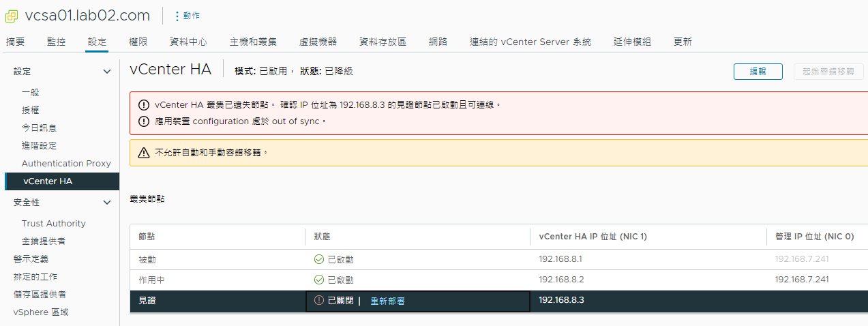Click the 叢集節點 section heading
This screenshot has height=326, width=868.
147,199
